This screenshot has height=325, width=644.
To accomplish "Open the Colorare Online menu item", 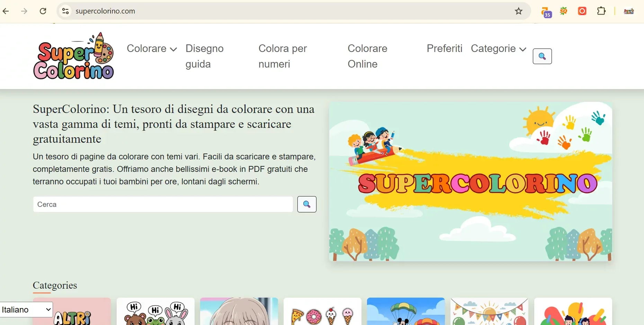I will [x=367, y=56].
